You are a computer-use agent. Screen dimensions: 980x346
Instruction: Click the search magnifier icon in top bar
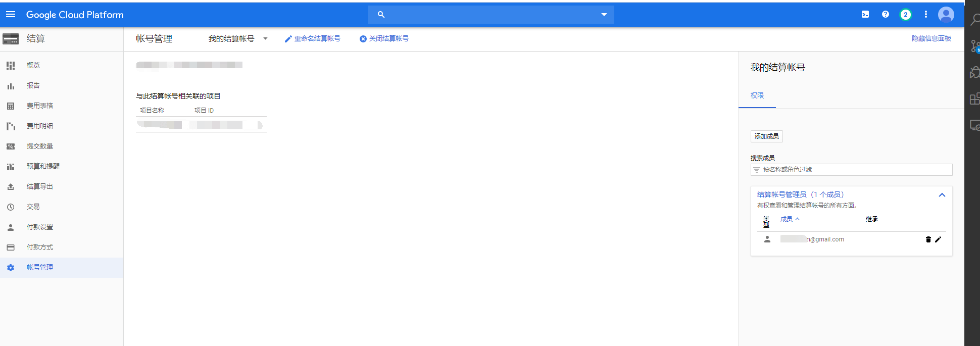click(x=381, y=15)
